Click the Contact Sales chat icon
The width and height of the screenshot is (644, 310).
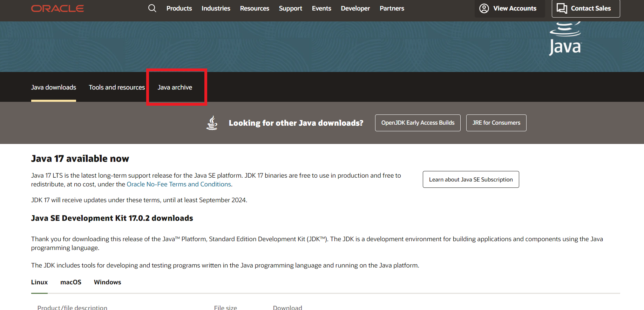[562, 8]
